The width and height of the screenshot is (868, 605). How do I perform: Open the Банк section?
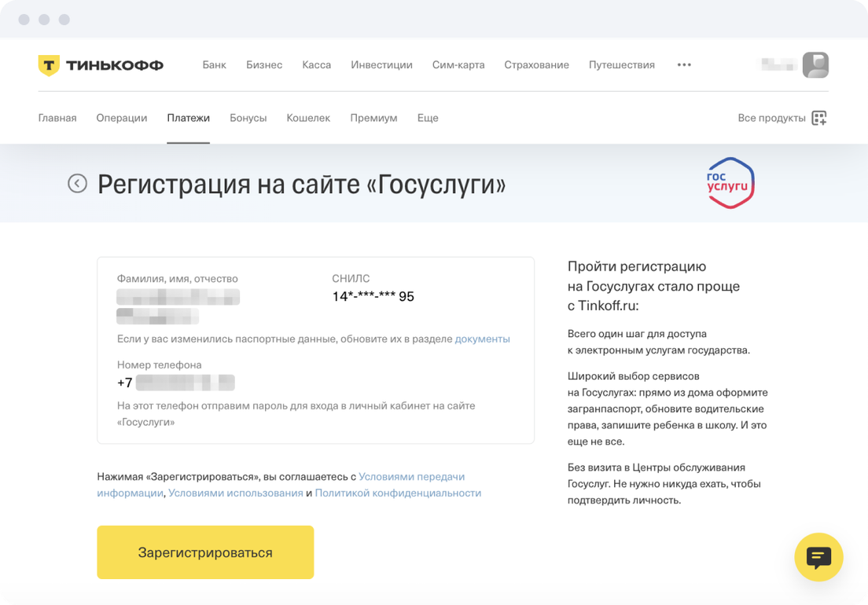tap(214, 64)
